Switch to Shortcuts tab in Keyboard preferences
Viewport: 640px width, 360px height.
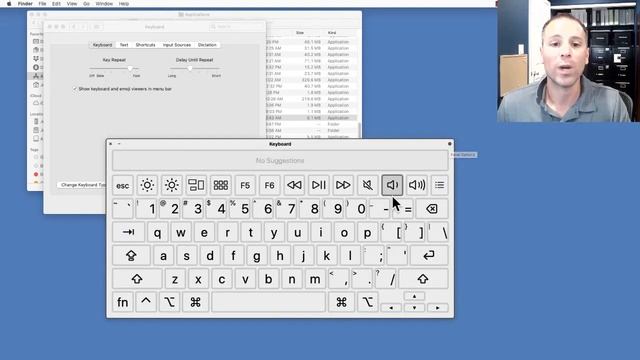[x=145, y=45]
